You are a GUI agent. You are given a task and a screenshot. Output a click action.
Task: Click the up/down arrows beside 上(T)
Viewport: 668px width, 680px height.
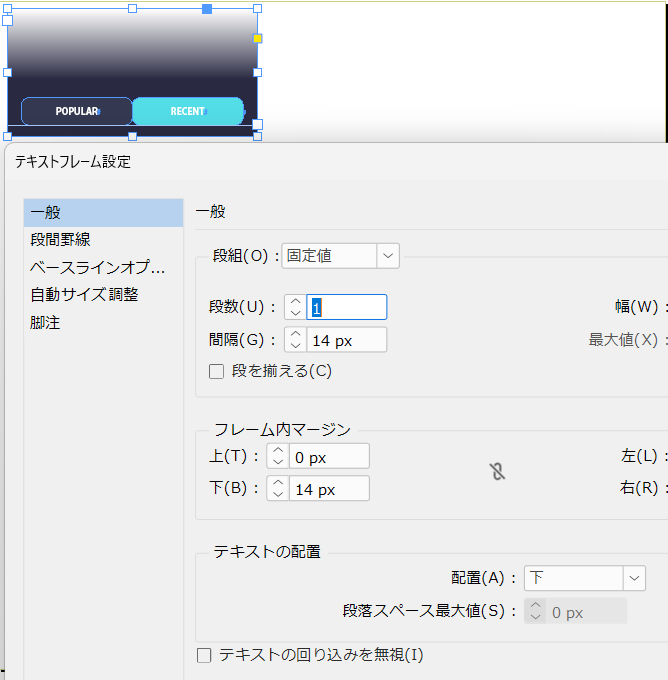pyautogui.click(x=277, y=456)
